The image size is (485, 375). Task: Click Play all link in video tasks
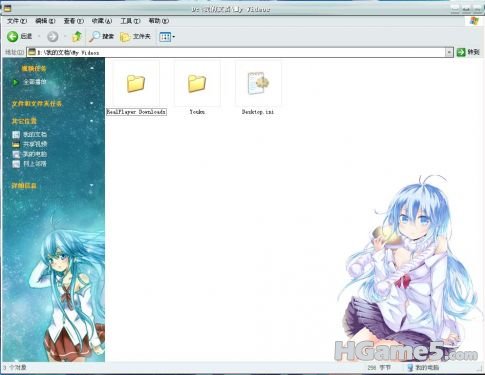tap(35, 82)
